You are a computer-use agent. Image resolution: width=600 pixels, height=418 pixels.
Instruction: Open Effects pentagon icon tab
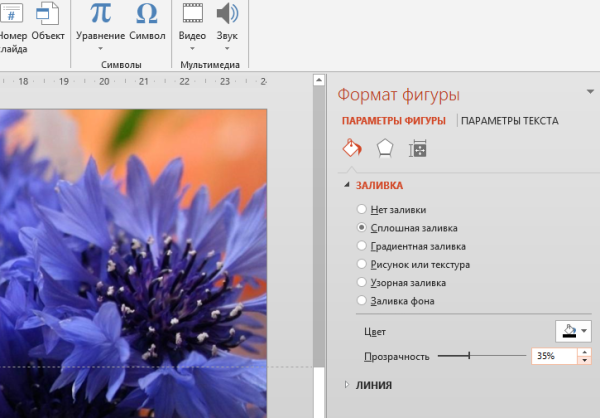click(384, 149)
